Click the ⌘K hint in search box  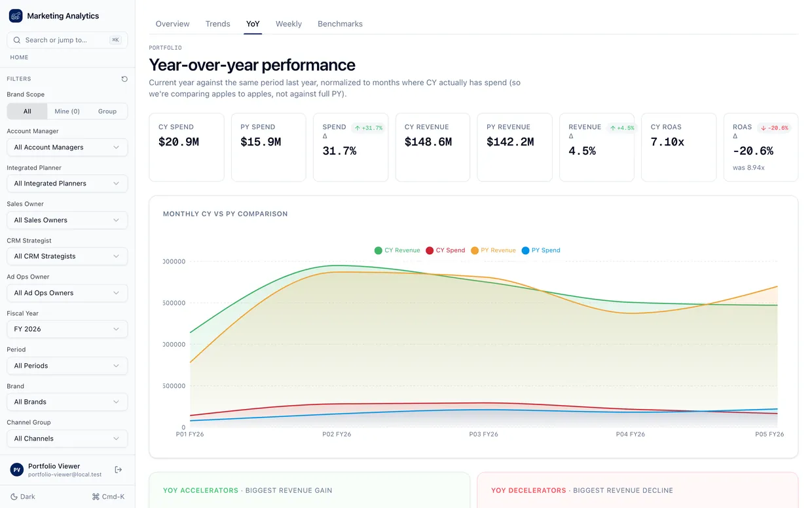115,40
